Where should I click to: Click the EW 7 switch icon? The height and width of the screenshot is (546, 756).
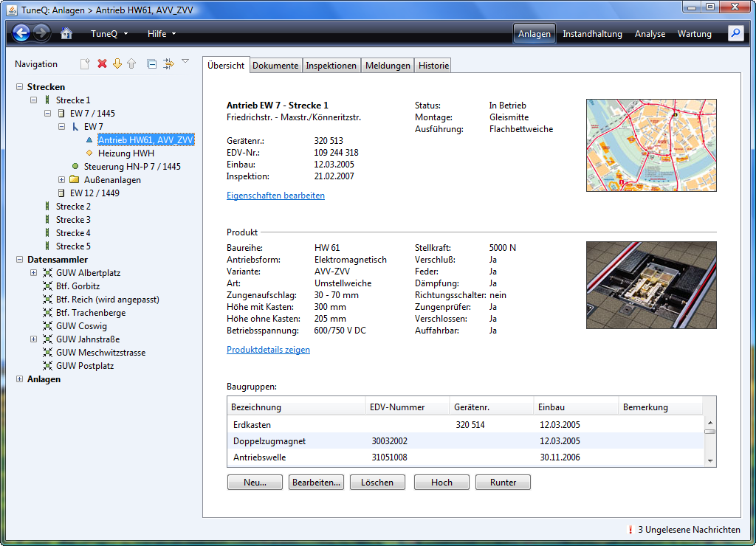[75, 127]
